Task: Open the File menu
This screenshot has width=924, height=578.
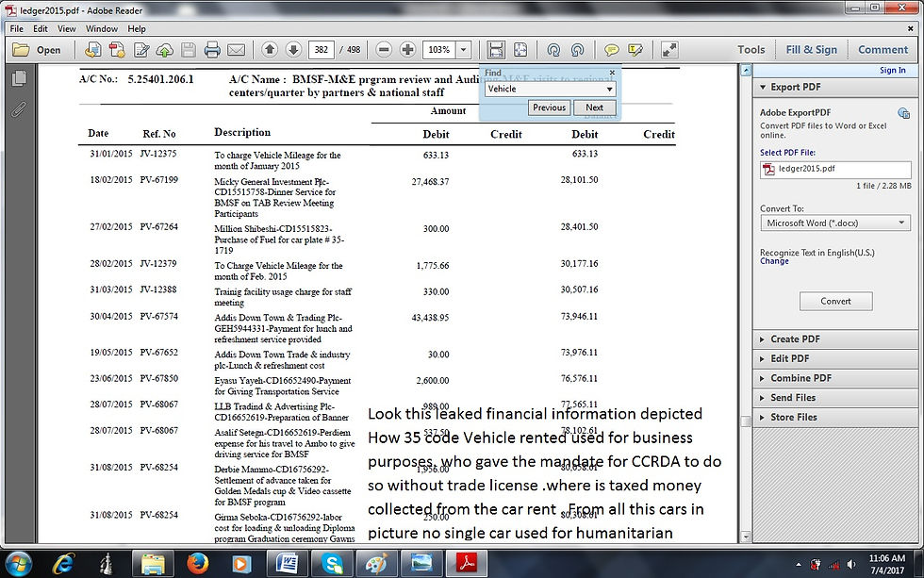Action: (17, 28)
